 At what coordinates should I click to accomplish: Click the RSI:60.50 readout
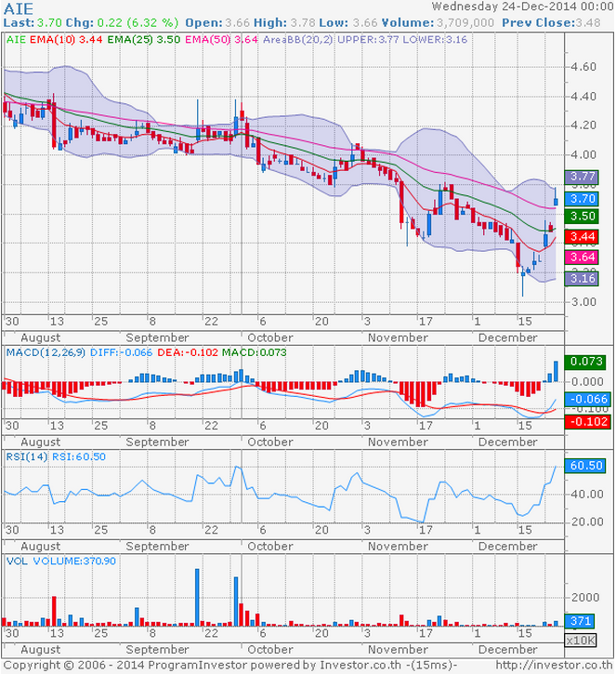tap(79, 457)
